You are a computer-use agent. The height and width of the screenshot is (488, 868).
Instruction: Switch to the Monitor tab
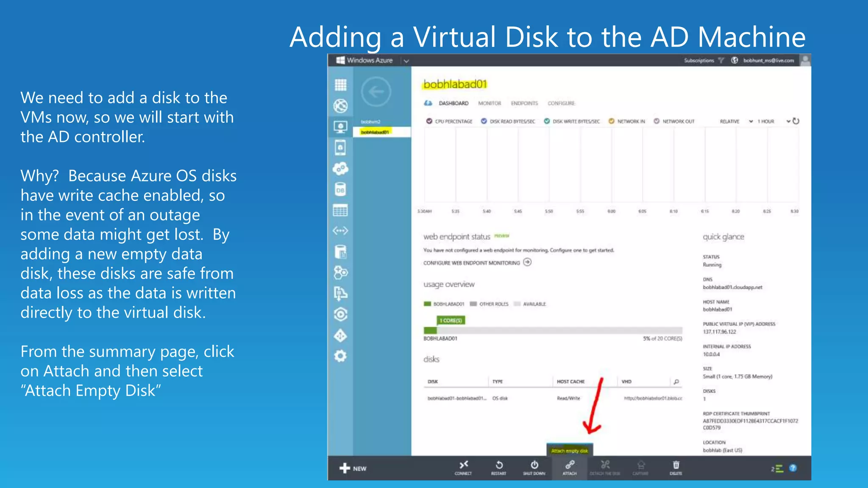[490, 103]
